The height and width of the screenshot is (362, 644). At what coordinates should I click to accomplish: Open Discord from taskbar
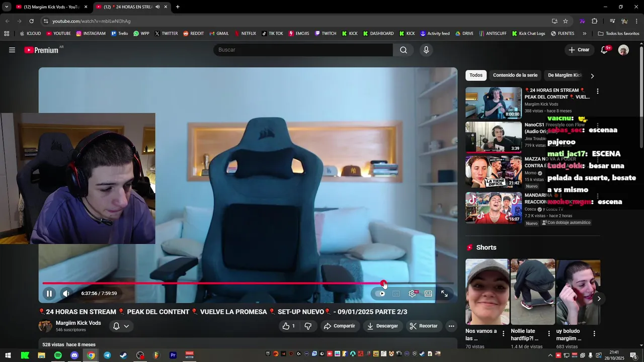pos(74,355)
